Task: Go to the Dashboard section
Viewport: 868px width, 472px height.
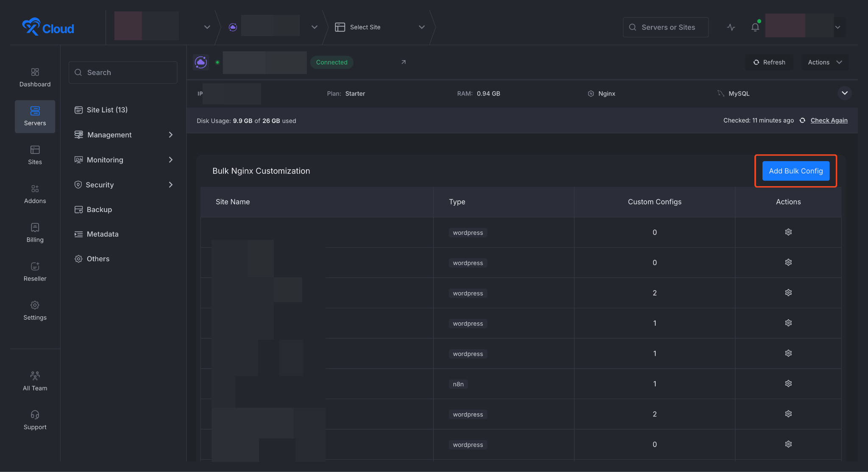Action: click(x=35, y=78)
